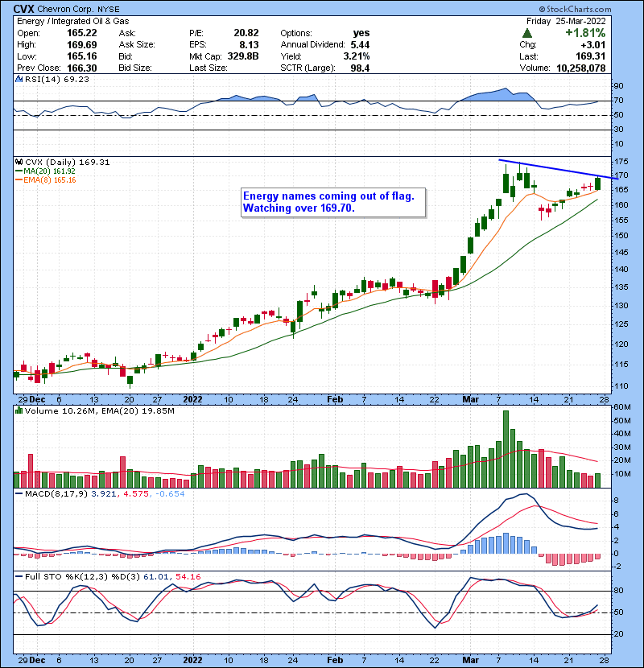The width and height of the screenshot is (644, 668).
Task: Click the blue descending trendline on price chart
Action: click(559, 169)
